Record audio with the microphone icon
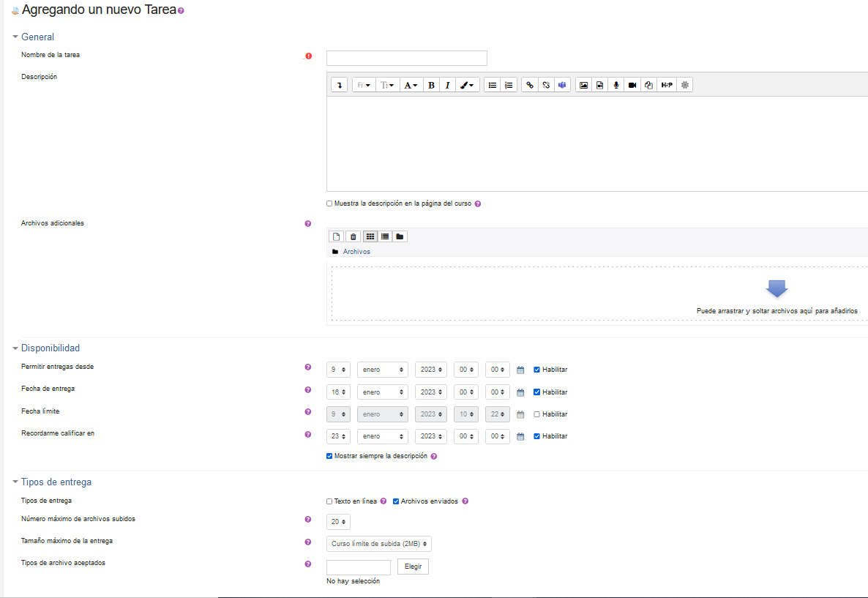 point(616,85)
